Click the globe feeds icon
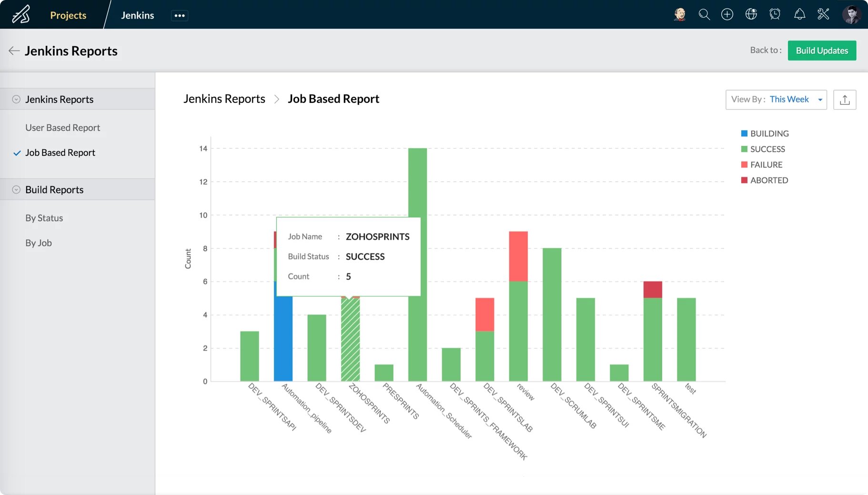Screen dimensions: 868x495 click(751, 14)
